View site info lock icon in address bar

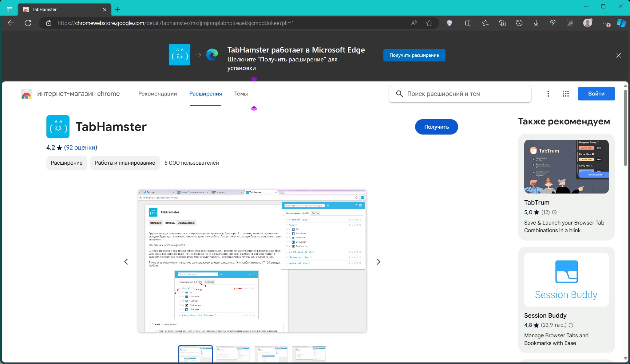click(x=49, y=23)
